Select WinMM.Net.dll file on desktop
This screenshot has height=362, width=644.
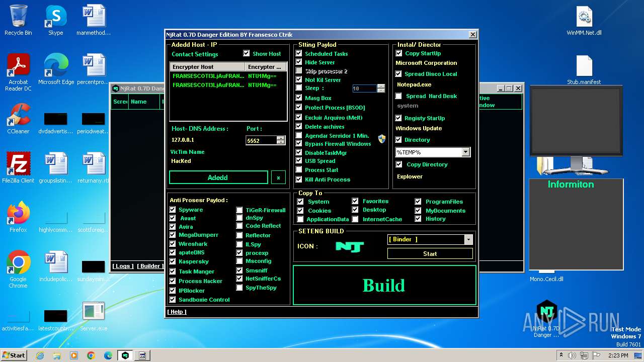(584, 20)
